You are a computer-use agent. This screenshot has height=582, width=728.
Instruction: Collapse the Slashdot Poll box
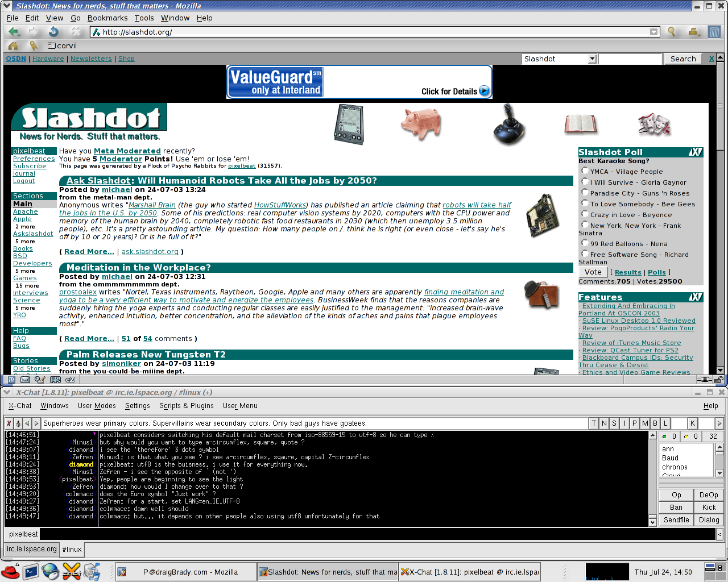[x=696, y=152]
